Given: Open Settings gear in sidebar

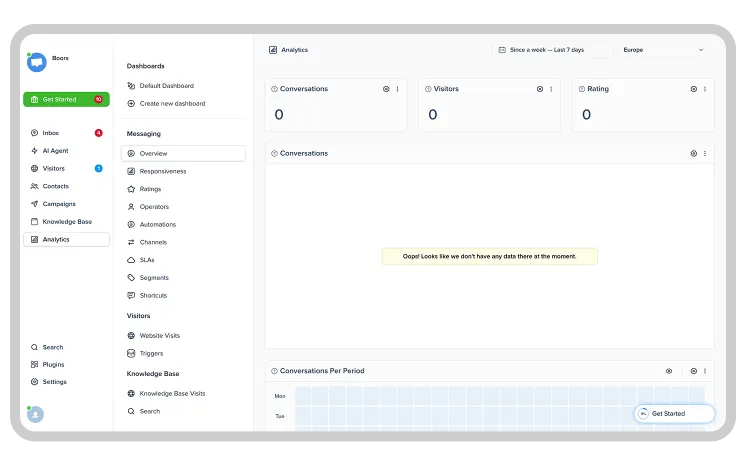Looking at the screenshot, I should tap(49, 382).
